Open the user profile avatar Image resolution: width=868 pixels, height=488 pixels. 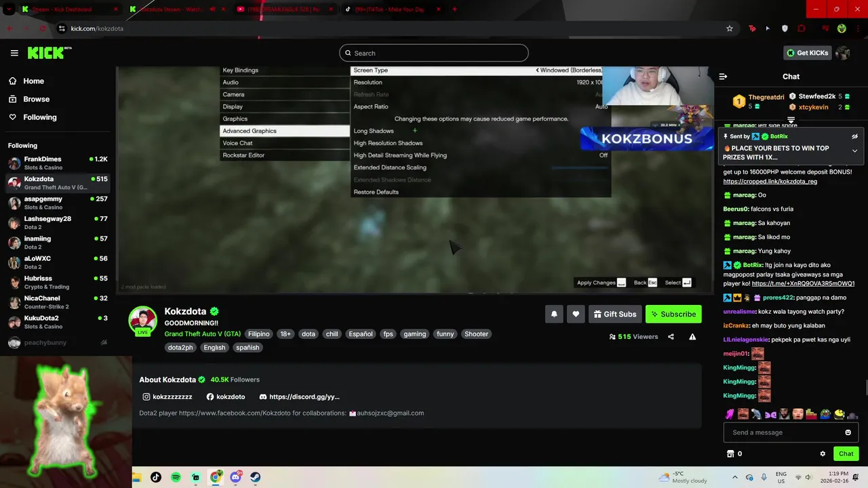842,53
